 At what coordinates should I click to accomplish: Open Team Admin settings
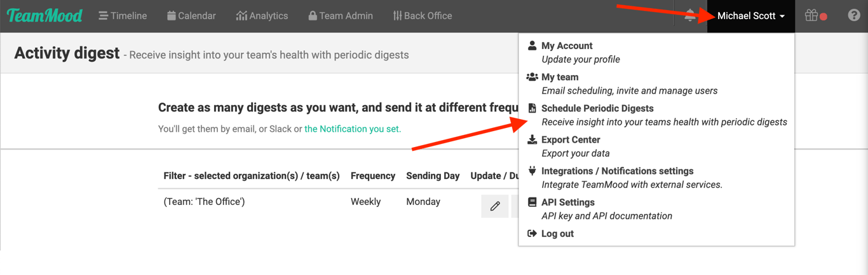click(x=340, y=16)
